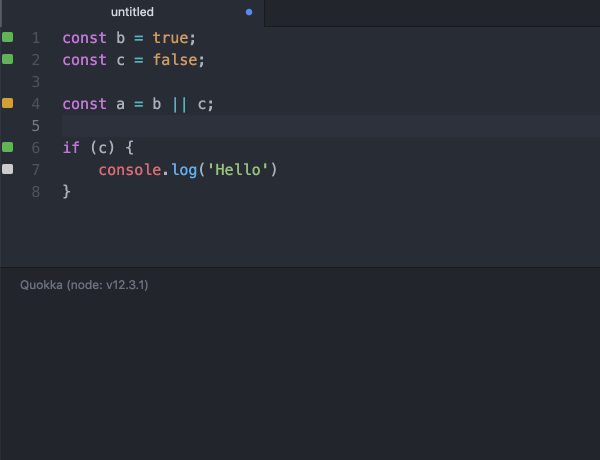Click line number 7 in the gutter

(36, 170)
